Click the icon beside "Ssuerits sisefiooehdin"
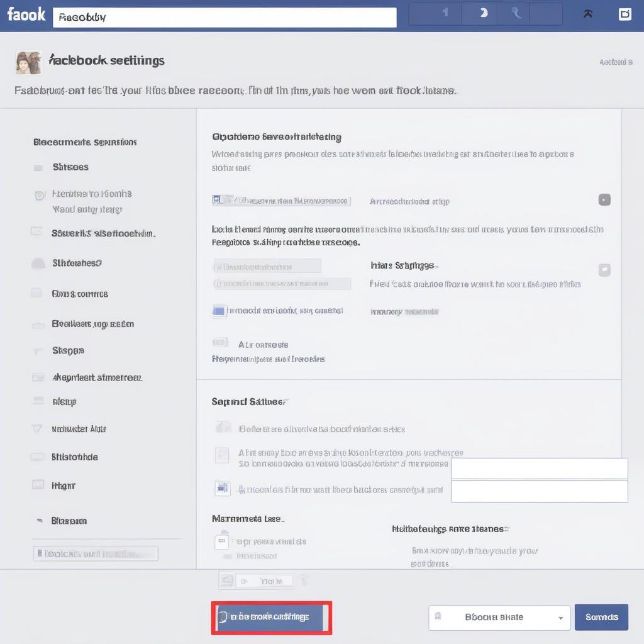Screen dimensions: 644x644 point(36,231)
